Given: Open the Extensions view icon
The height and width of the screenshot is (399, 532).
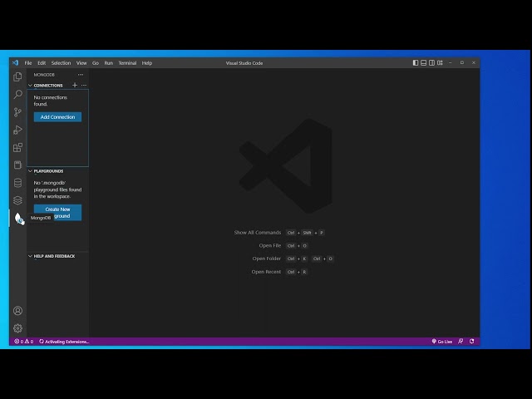Looking at the screenshot, I should click(17, 147).
